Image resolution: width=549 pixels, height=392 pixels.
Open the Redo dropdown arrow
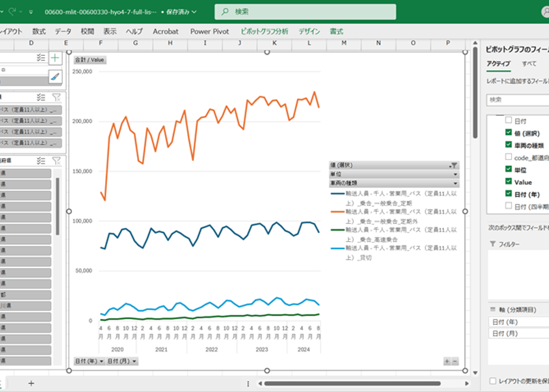click(x=21, y=11)
